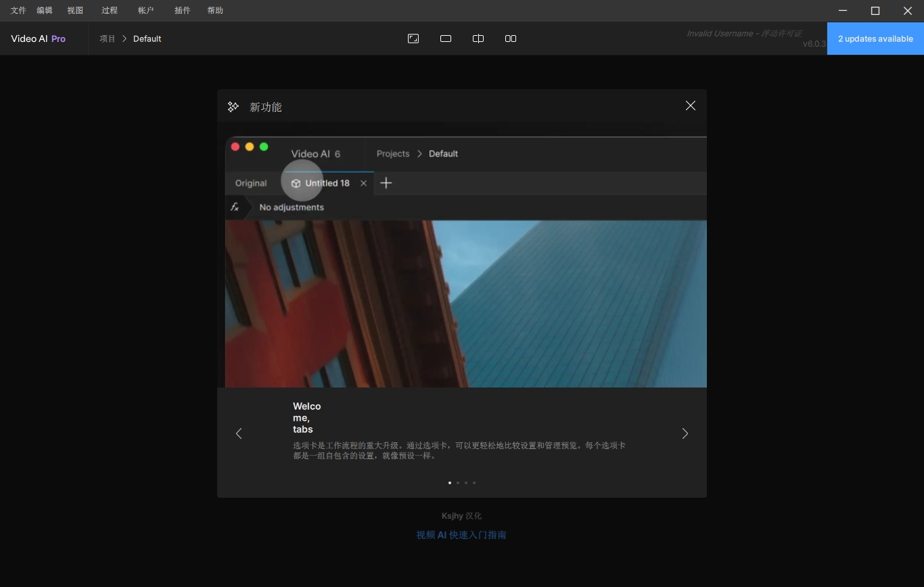The height and width of the screenshot is (587, 924).
Task: Select the Untitled 18 tab
Action: 327,183
